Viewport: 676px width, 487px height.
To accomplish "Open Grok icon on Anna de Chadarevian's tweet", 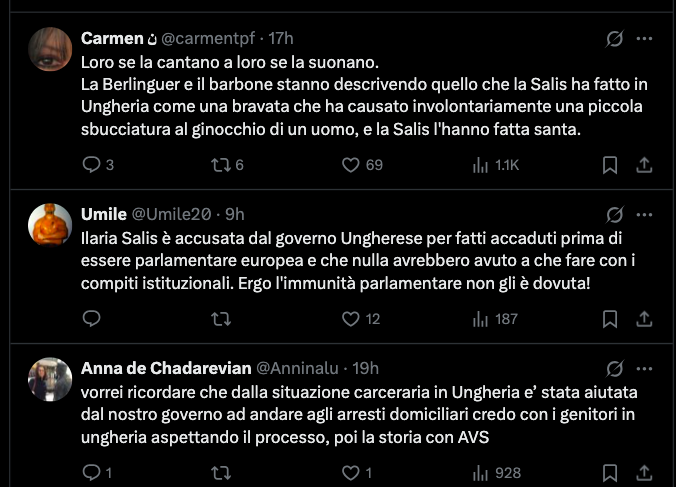I will click(615, 369).
